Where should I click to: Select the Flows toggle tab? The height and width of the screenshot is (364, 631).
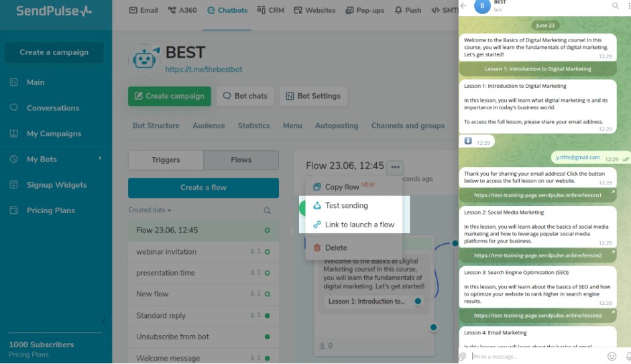coord(241,160)
